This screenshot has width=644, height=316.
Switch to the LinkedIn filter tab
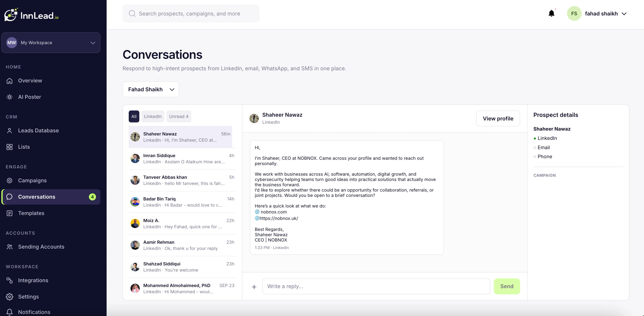[x=153, y=116]
